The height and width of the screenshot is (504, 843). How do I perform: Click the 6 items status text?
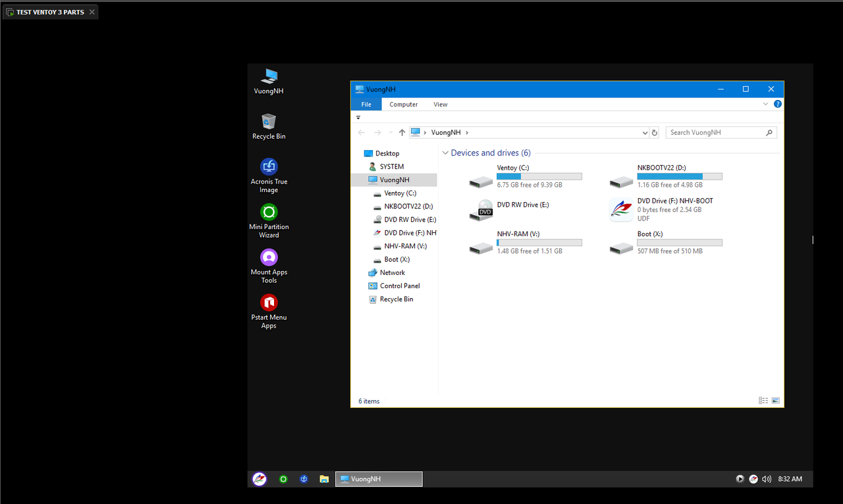click(369, 401)
